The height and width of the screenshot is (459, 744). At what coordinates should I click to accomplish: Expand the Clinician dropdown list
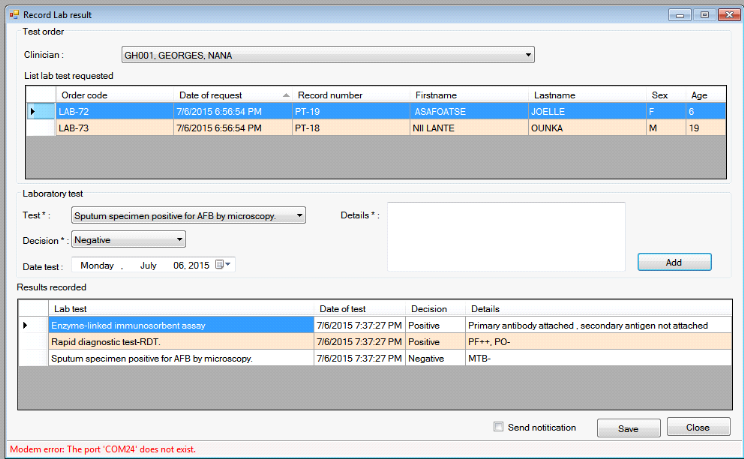tap(528, 55)
